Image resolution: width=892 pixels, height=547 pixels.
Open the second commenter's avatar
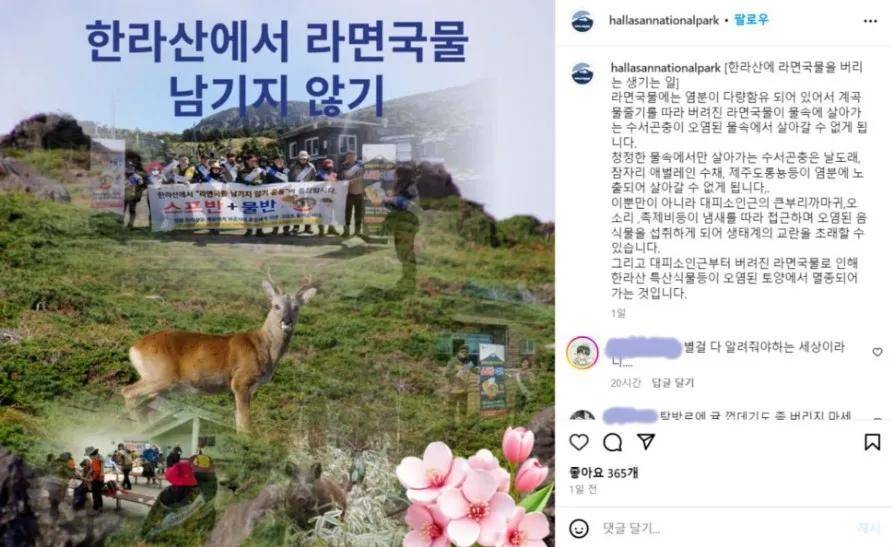(583, 415)
